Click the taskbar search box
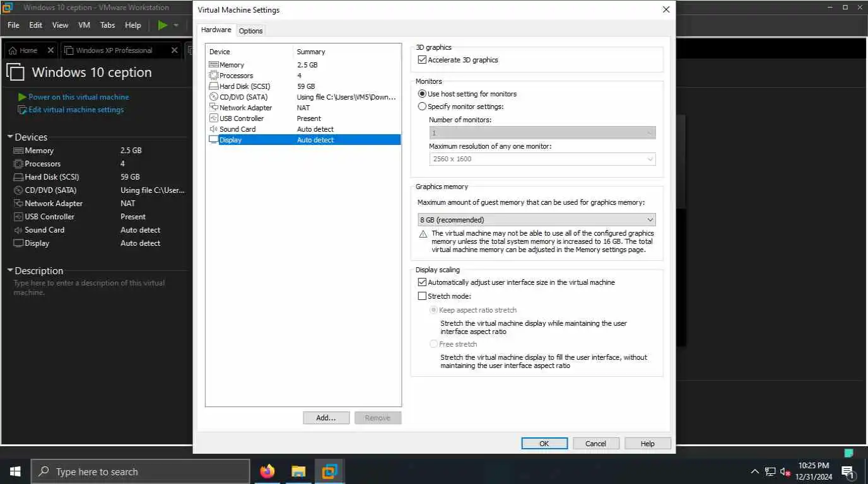Image resolution: width=868 pixels, height=484 pixels. coord(140,471)
